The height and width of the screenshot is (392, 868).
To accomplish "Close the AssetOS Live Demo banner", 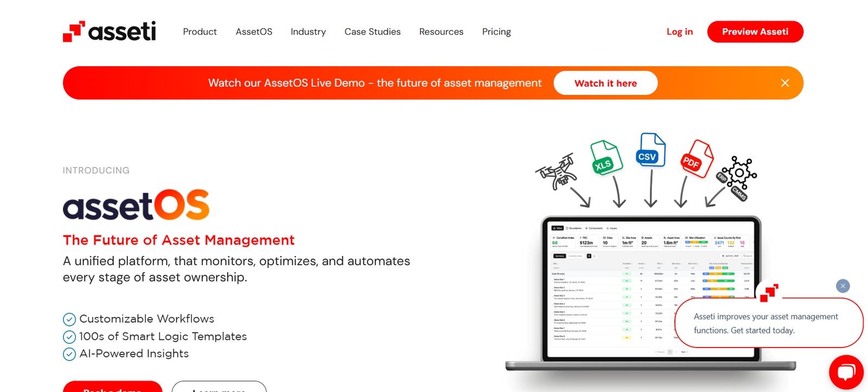I will [x=784, y=83].
